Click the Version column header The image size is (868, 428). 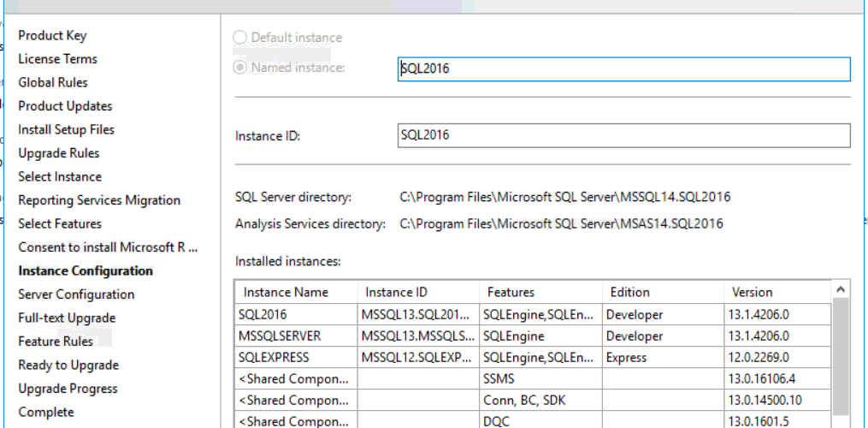(752, 292)
